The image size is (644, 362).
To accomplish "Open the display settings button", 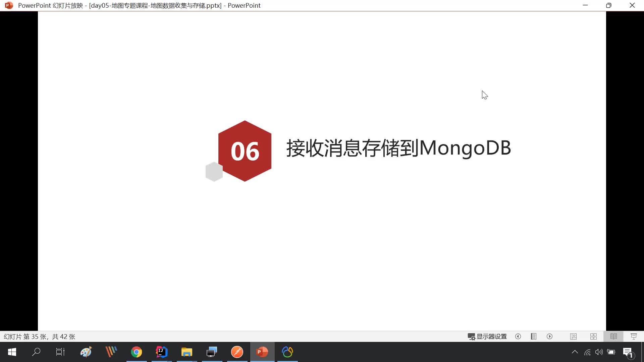I will coord(487,337).
